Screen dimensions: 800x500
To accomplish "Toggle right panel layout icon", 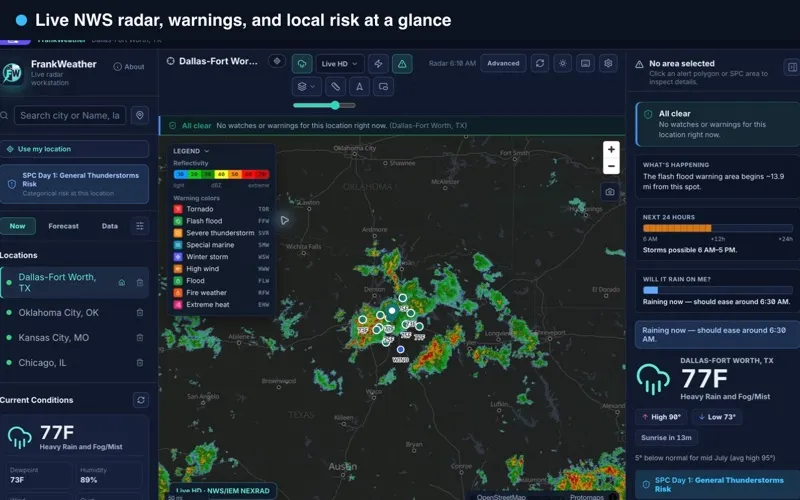I will click(x=791, y=67).
